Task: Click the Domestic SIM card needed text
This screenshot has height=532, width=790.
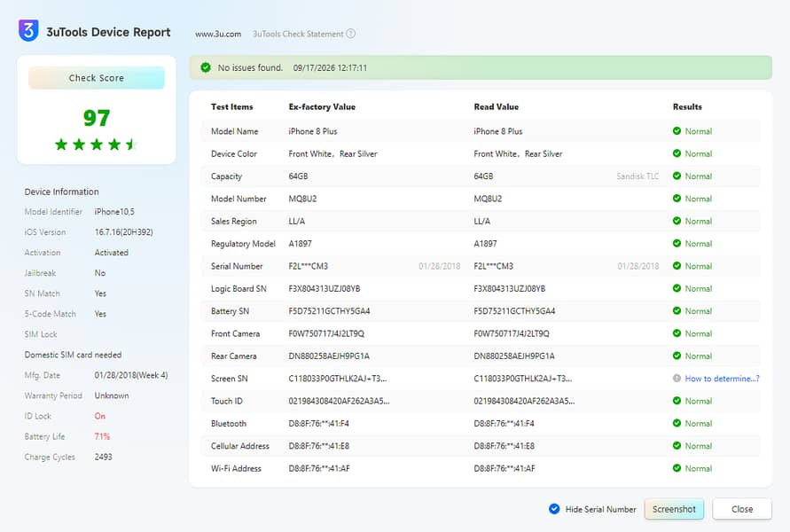Action: [x=73, y=355]
